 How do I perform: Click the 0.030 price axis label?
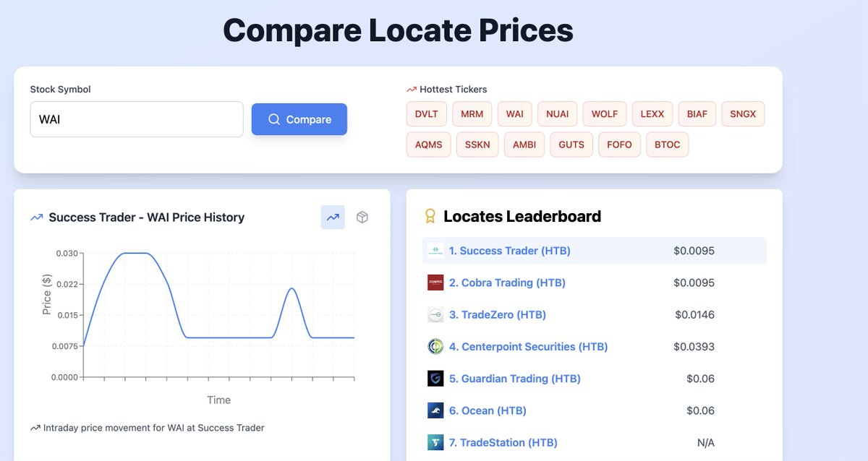(67, 253)
